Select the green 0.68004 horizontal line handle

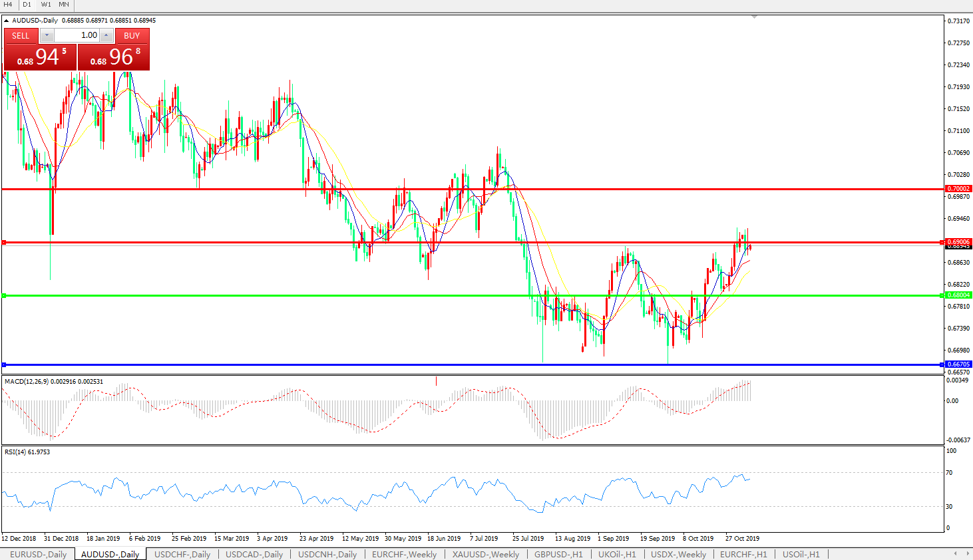point(4,295)
